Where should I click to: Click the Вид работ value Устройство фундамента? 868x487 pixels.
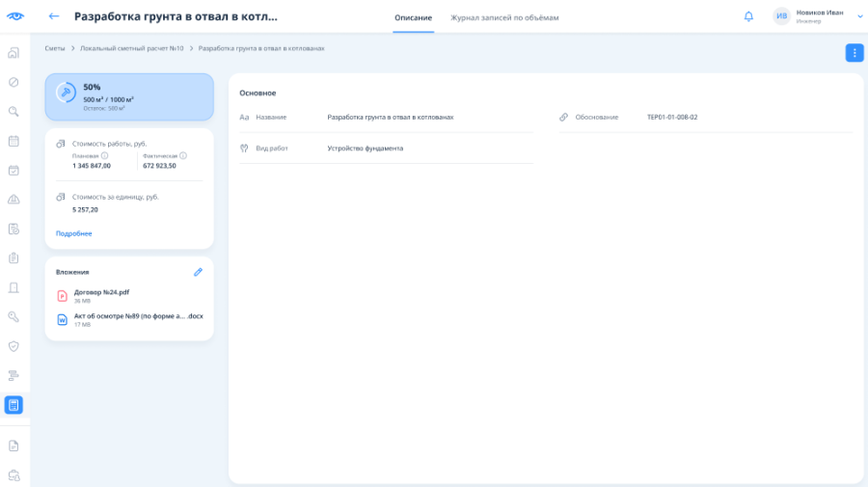pos(365,149)
